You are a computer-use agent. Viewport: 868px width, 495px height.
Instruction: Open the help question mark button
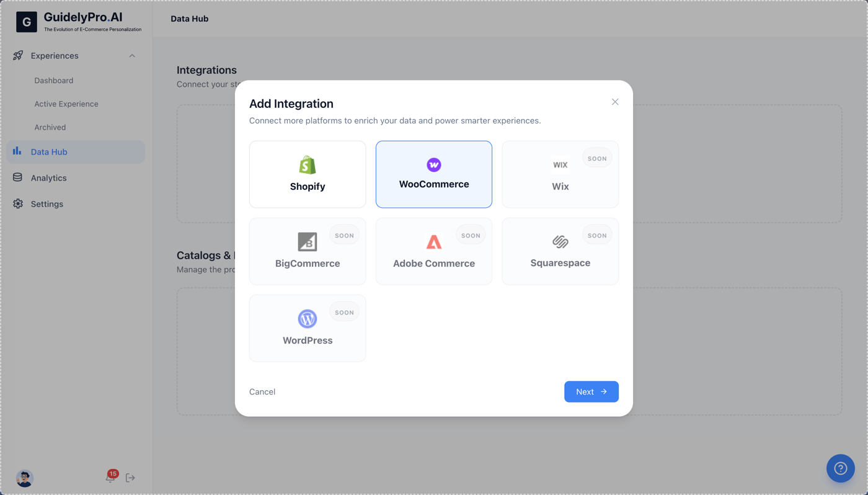pos(841,468)
